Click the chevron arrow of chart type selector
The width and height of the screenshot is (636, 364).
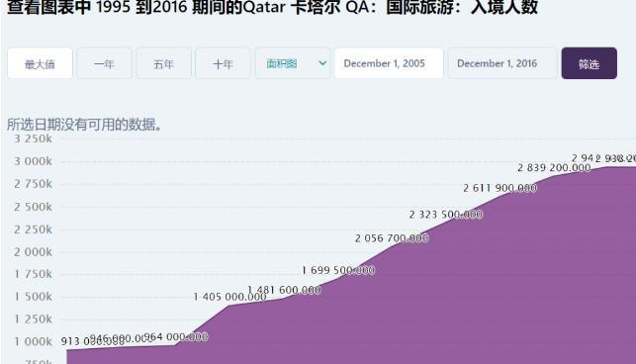click(x=322, y=63)
